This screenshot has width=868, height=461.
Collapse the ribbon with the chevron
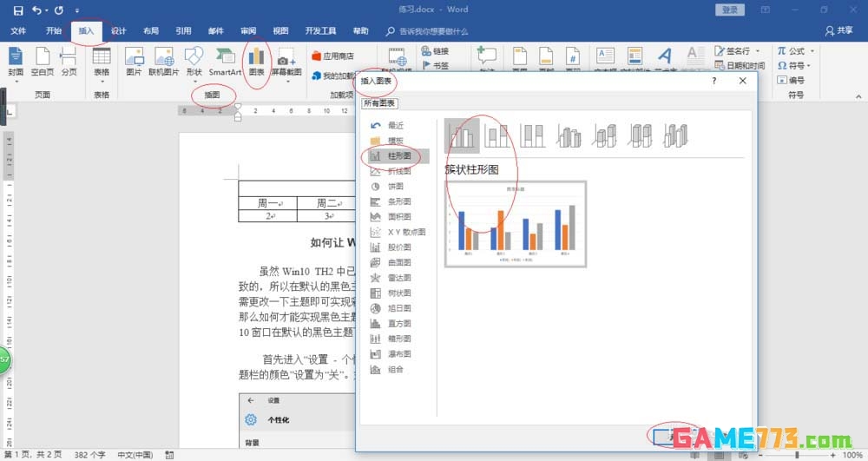pos(858,96)
